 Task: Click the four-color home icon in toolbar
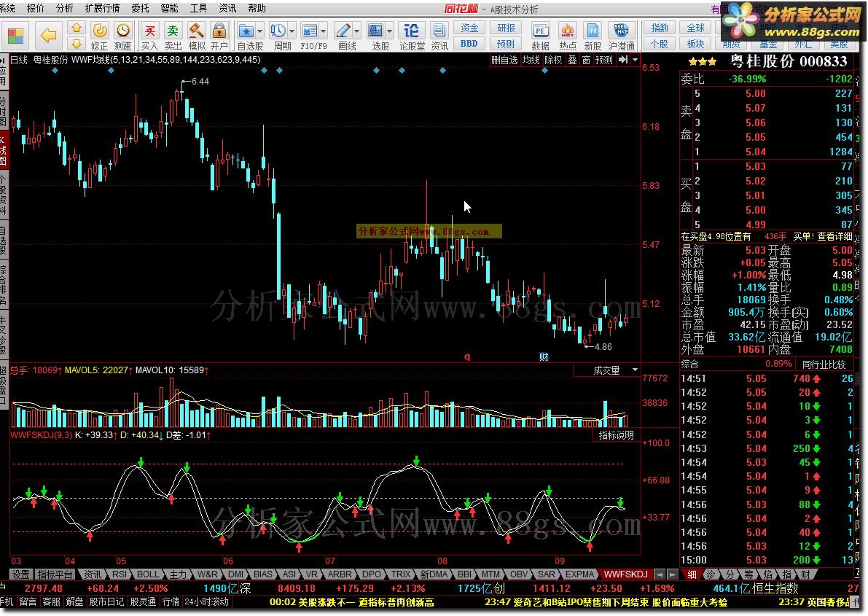point(15,36)
